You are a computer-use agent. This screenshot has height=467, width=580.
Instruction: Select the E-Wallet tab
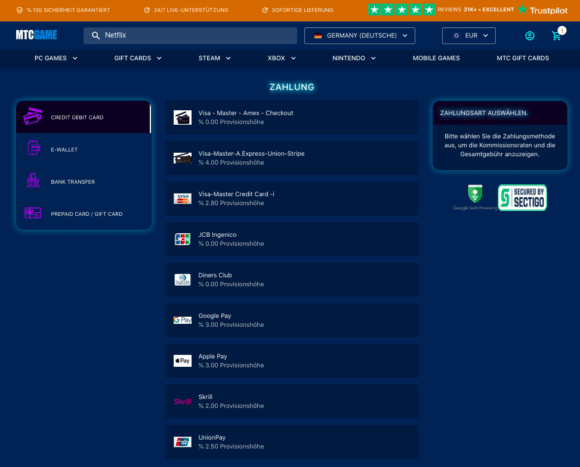(84, 149)
